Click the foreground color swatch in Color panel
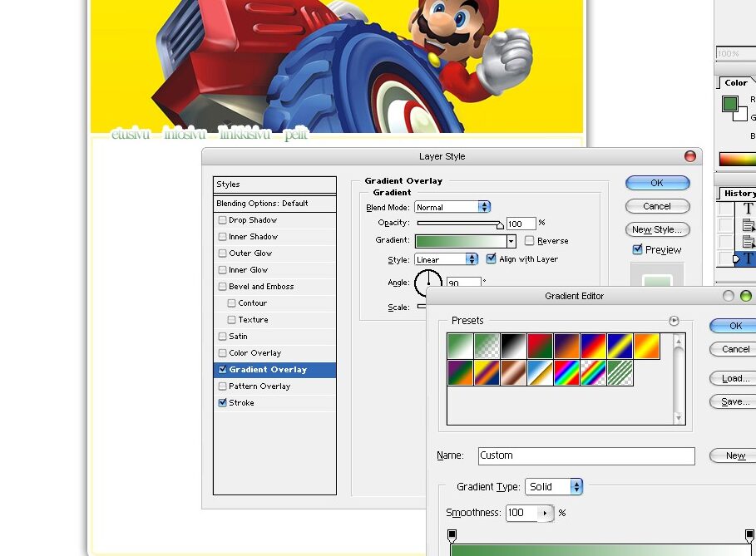 [x=730, y=104]
